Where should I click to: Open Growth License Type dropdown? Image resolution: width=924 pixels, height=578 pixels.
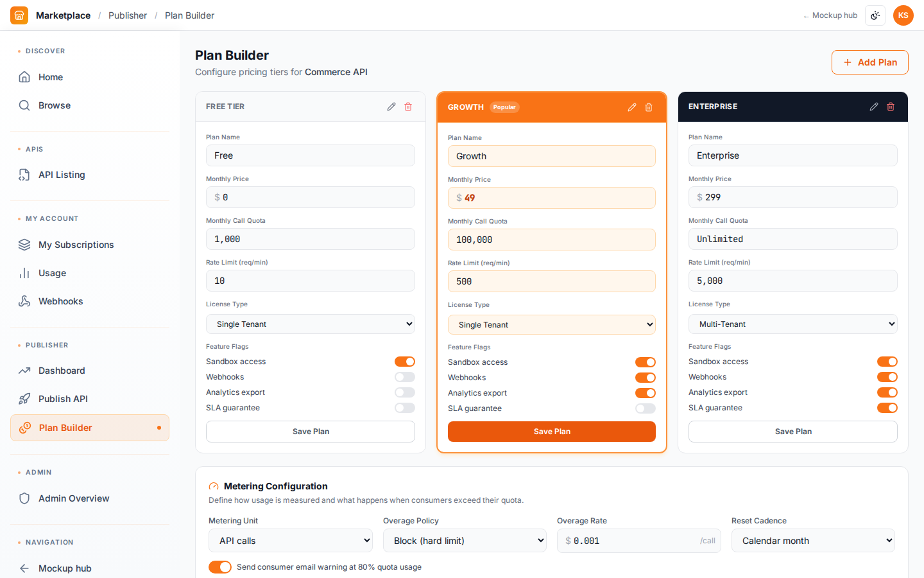click(552, 325)
